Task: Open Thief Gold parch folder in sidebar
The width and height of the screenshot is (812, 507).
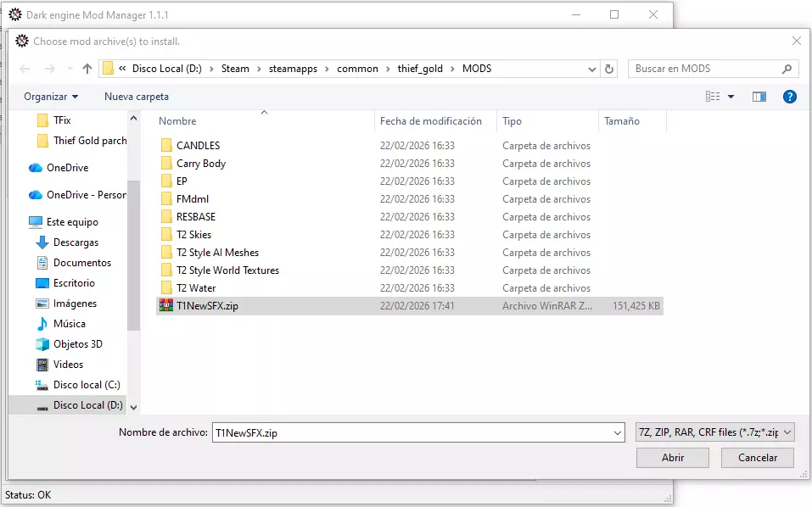Action: point(81,141)
